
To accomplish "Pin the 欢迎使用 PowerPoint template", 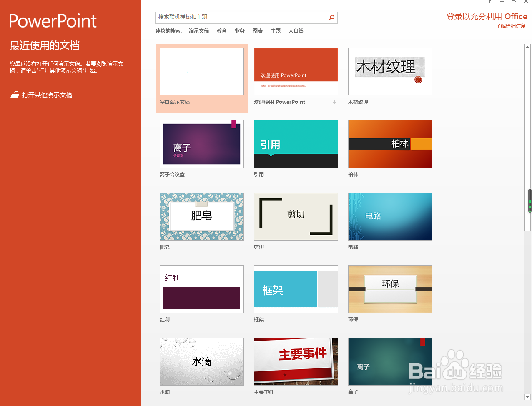I will tap(334, 102).
